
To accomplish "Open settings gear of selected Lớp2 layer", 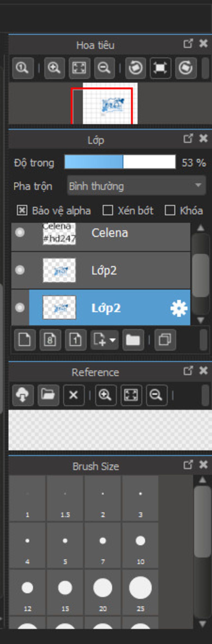I will [179, 308].
